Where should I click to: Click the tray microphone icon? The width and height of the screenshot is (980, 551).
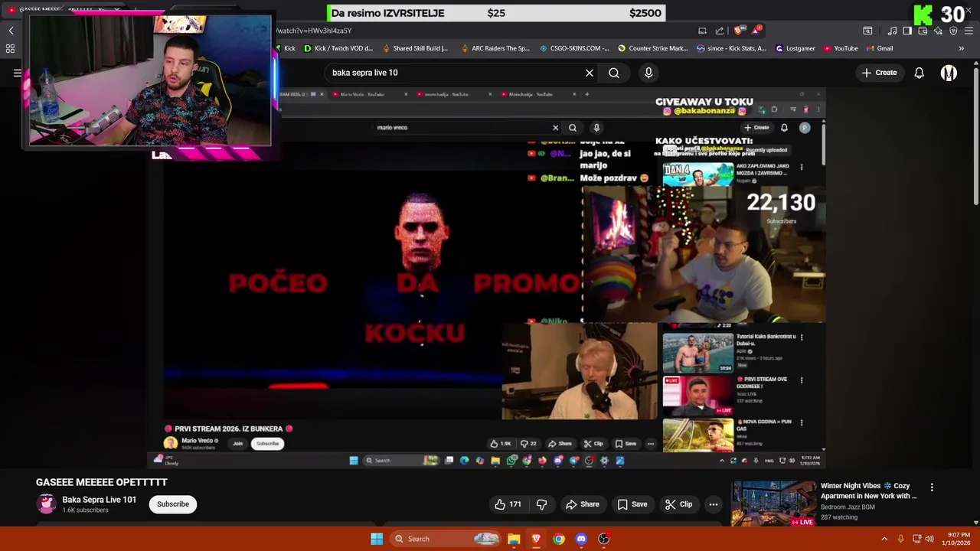pyautogui.click(x=900, y=539)
